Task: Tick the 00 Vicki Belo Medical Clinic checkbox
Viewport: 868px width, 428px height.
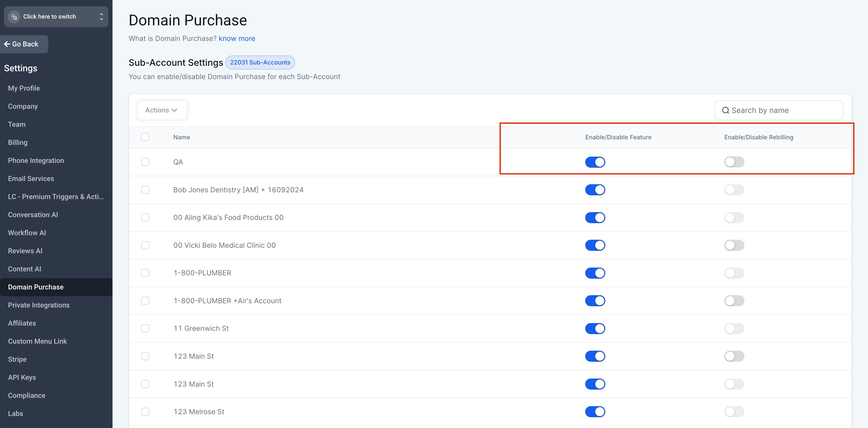Action: (145, 245)
